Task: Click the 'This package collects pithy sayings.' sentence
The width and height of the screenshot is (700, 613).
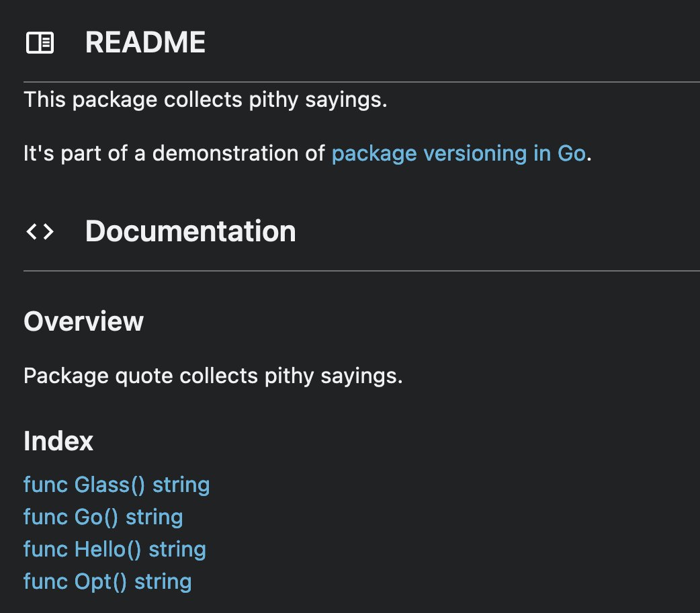Action: [x=206, y=101]
